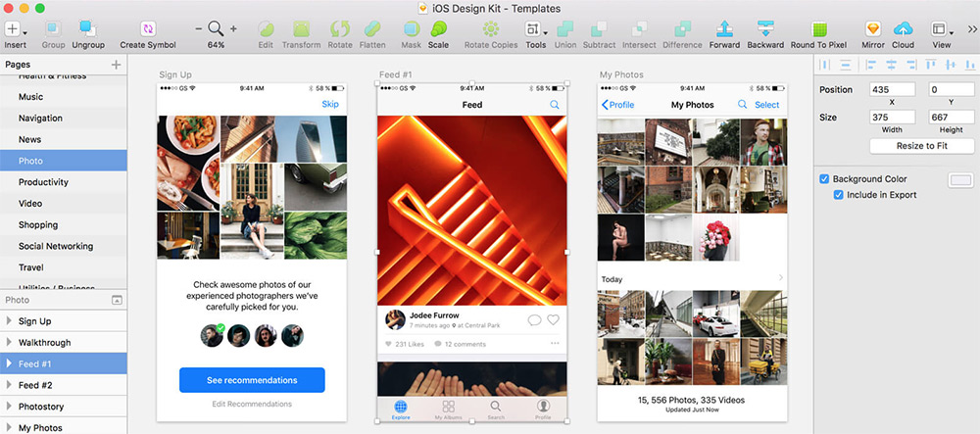Select the Shopping page
This screenshot has height=434, width=980.
click(63, 224)
